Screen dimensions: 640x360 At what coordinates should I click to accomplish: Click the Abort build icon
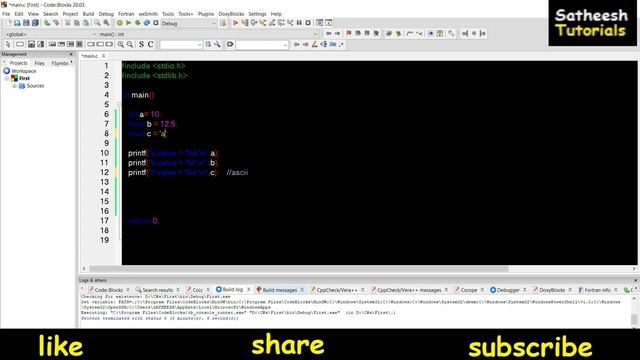[156, 23]
